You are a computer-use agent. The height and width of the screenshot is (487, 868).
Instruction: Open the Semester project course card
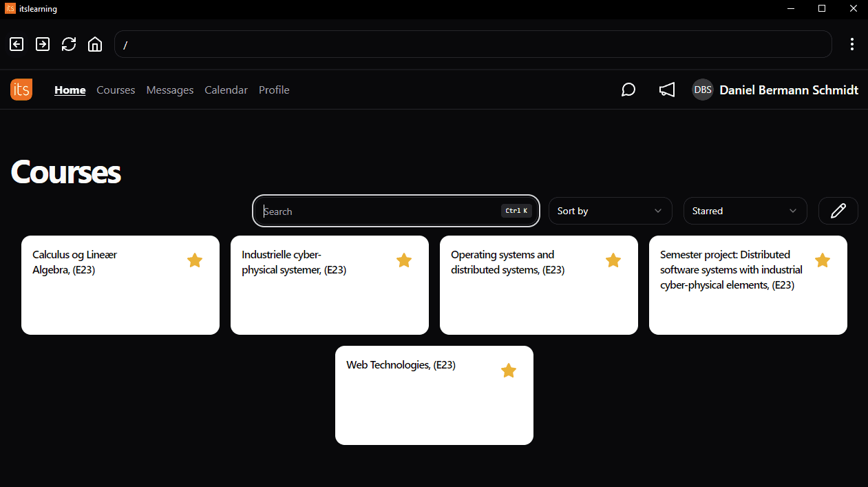[748, 285]
